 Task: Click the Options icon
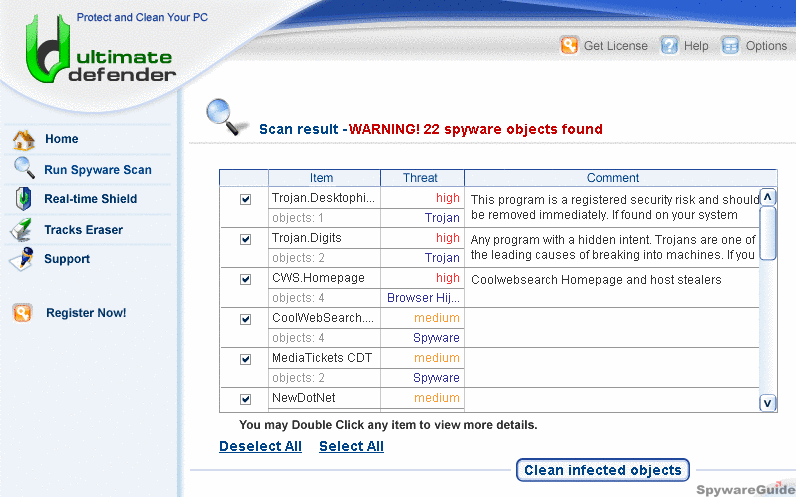730,45
